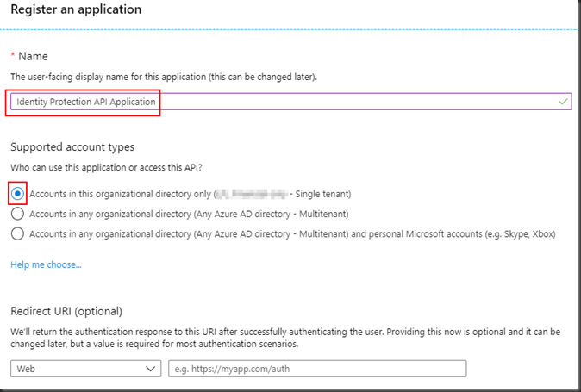Choose Multitenant and personal Microsoft accounts radio
The width and height of the screenshot is (581, 392).
click(x=18, y=233)
